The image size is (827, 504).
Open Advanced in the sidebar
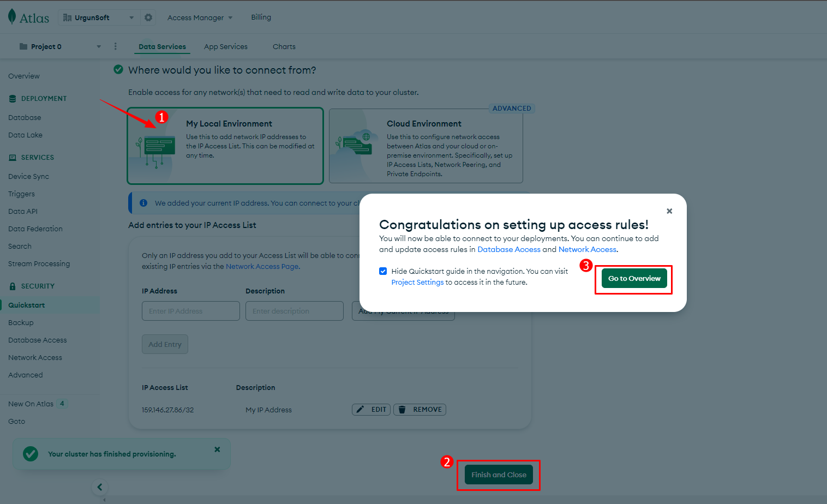25,375
